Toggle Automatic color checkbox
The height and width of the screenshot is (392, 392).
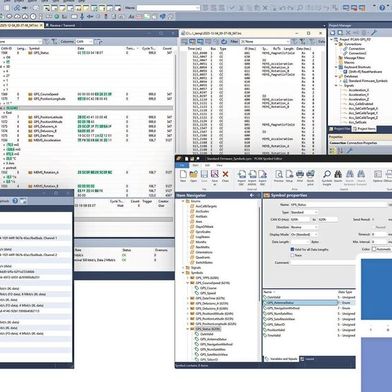(374, 249)
